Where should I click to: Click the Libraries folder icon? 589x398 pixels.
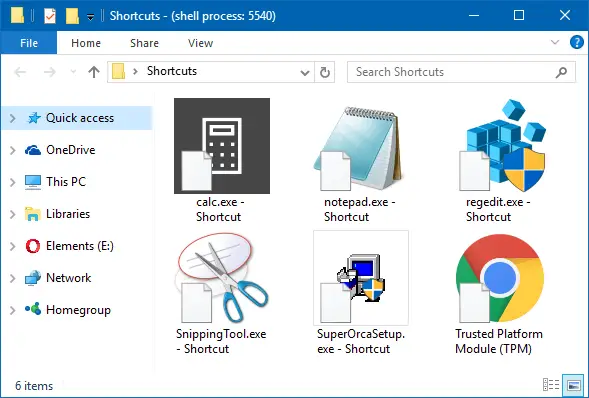click(x=33, y=214)
